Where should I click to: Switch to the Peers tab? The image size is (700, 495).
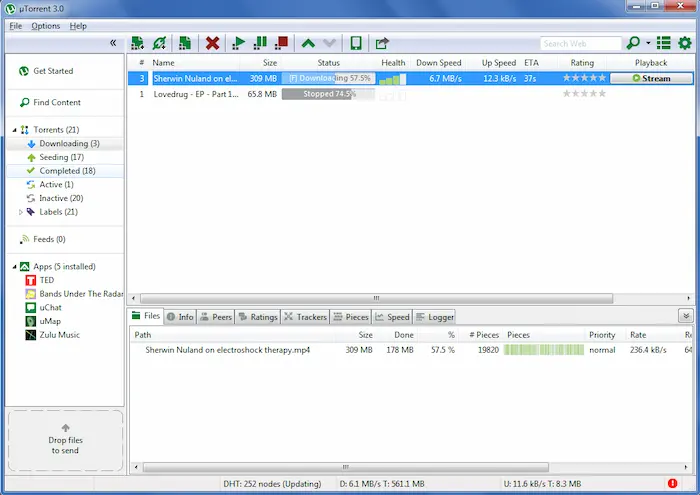point(216,317)
